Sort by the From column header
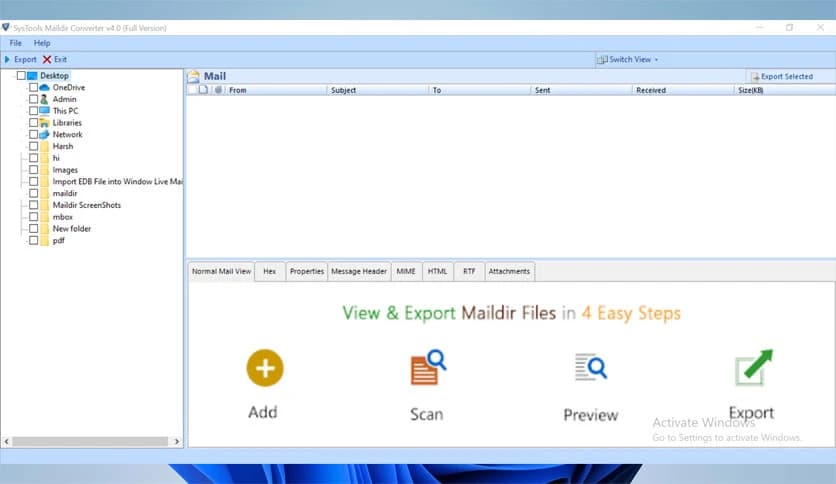Image resolution: width=836 pixels, height=484 pixels. pyautogui.click(x=276, y=90)
